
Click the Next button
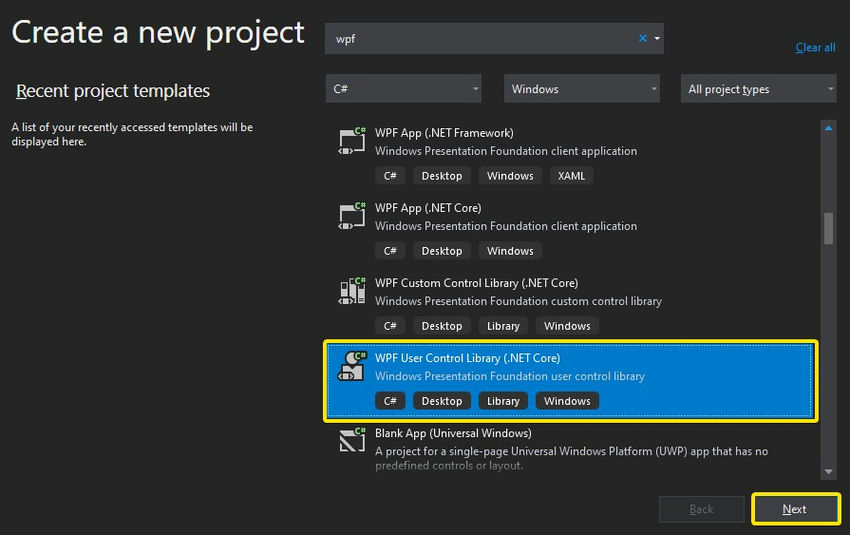pyautogui.click(x=795, y=509)
